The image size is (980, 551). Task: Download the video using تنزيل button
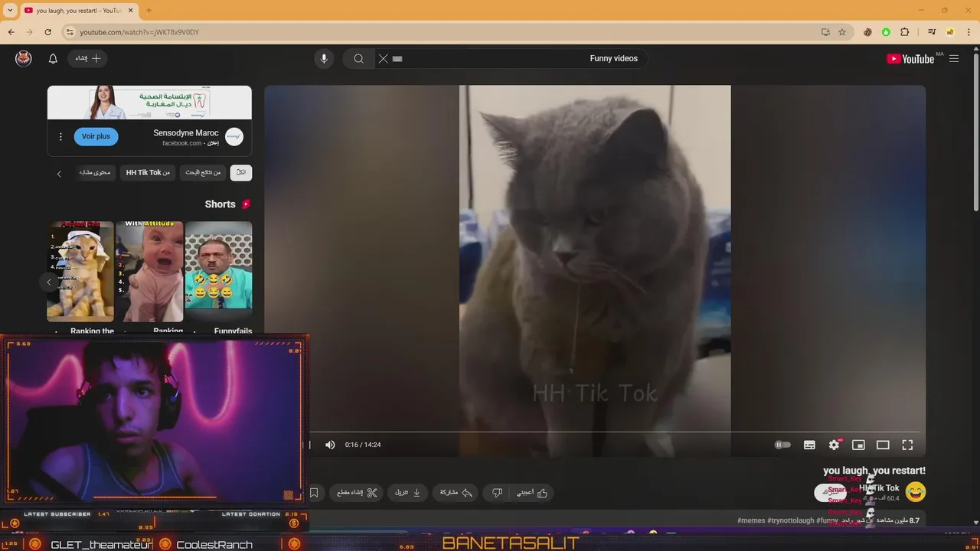click(408, 493)
